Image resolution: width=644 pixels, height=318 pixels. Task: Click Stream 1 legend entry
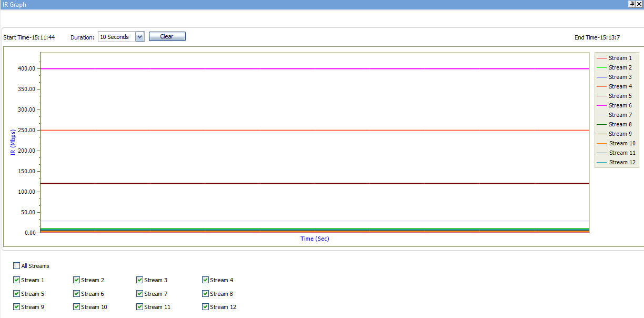pos(615,58)
